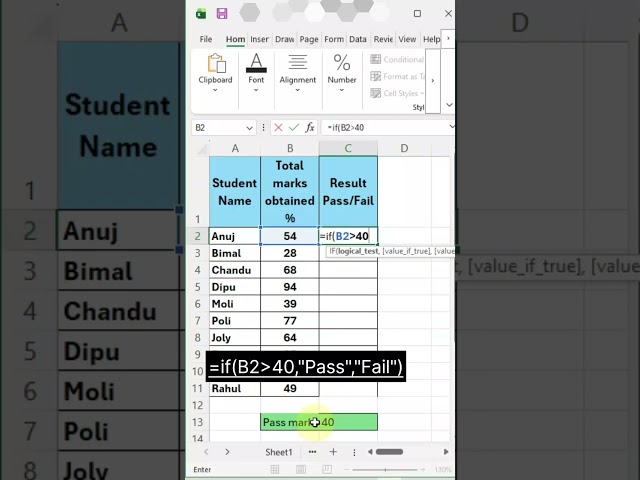The height and width of the screenshot is (480, 640).
Task: Open the Clipboard group
Action: click(x=216, y=73)
